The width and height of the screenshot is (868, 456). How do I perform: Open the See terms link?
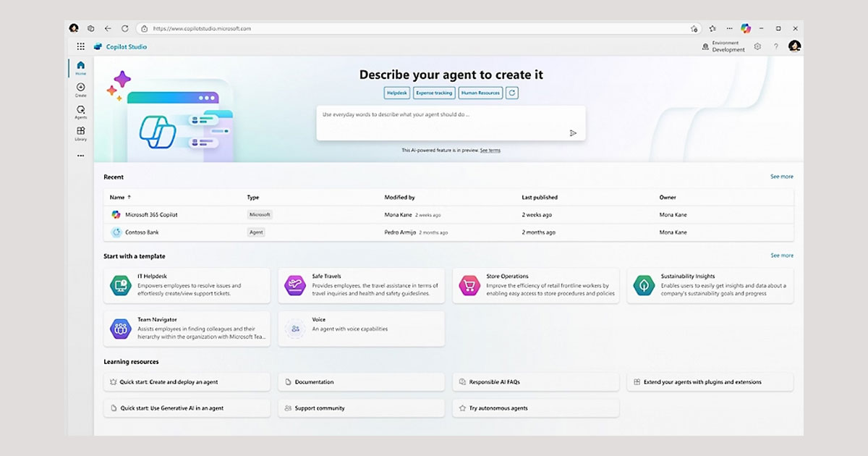pyautogui.click(x=490, y=151)
